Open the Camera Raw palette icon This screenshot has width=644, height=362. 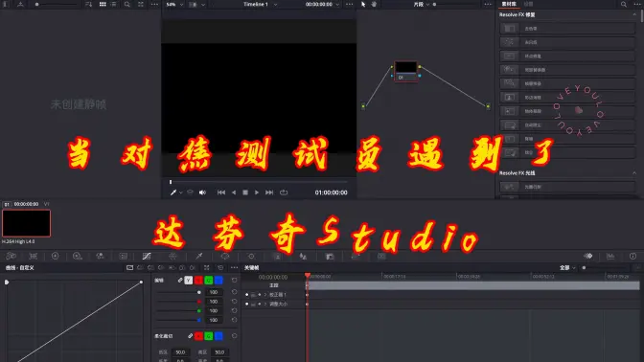pos(11,256)
